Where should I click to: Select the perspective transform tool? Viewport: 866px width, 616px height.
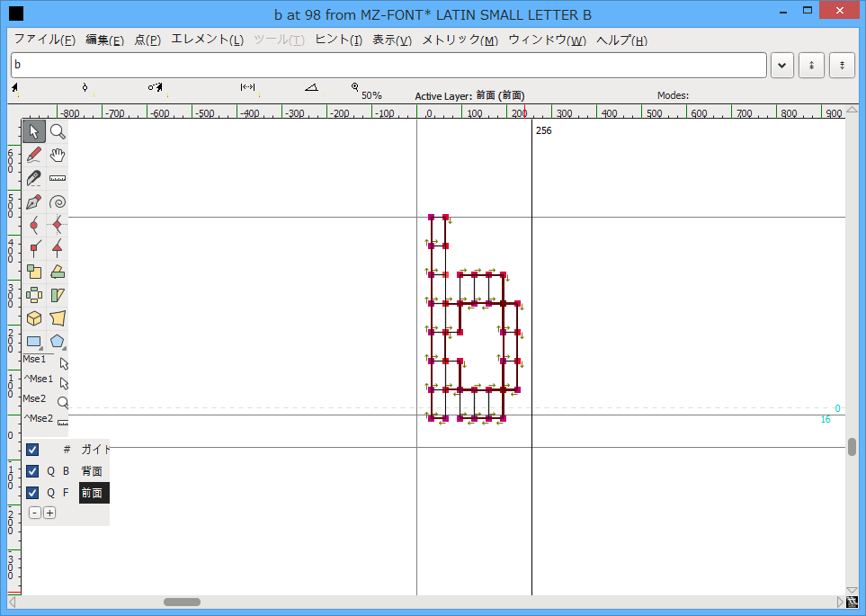coord(58,318)
